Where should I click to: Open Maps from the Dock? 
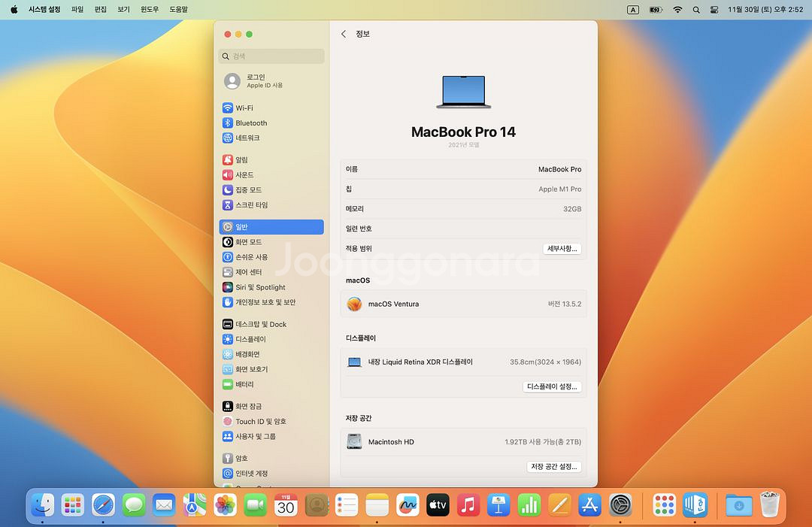pos(195,504)
